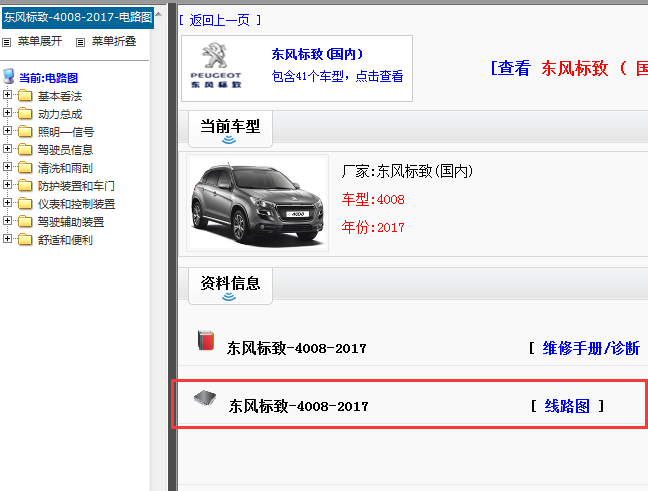
Task: Click the sidebar scroll up arrow
Action: [x=159, y=15]
